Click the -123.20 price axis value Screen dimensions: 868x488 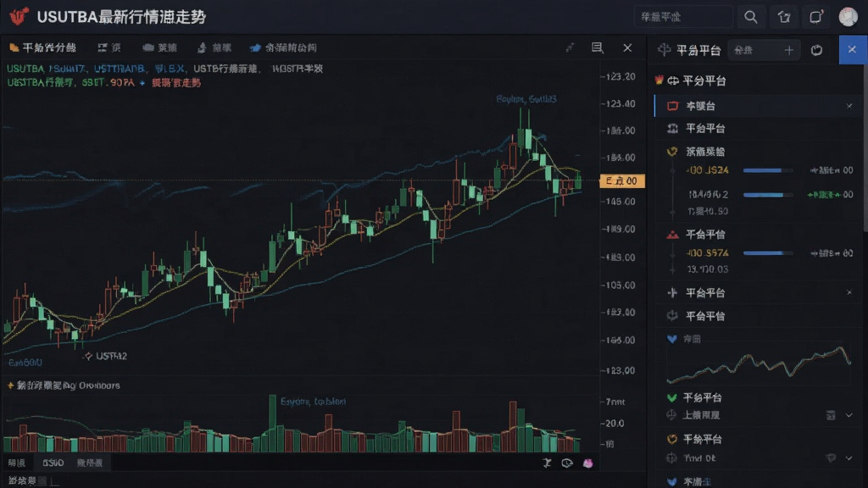(619, 76)
